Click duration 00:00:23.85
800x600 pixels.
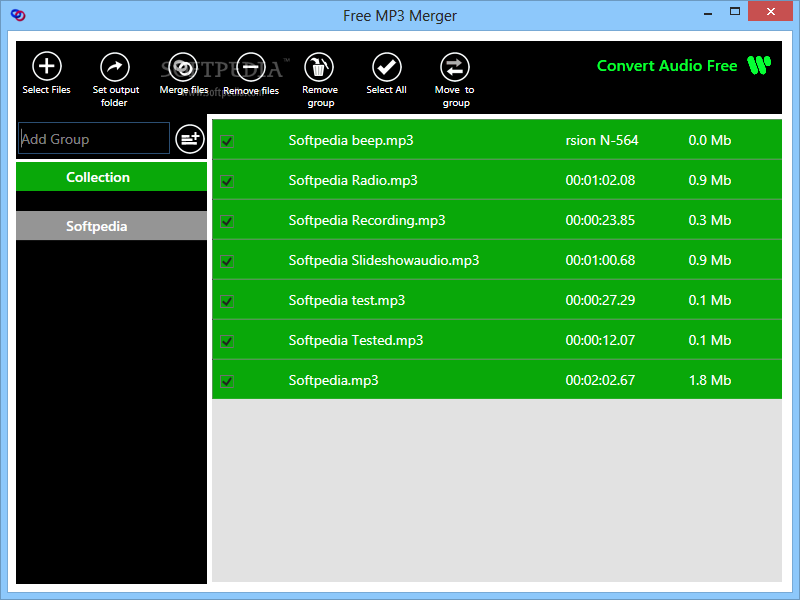click(600, 220)
